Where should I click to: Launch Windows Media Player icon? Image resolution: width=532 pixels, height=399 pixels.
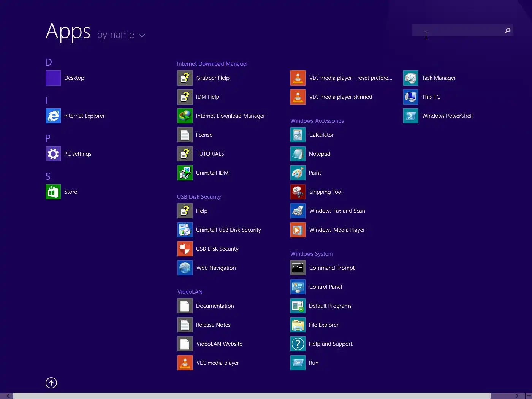(298, 230)
